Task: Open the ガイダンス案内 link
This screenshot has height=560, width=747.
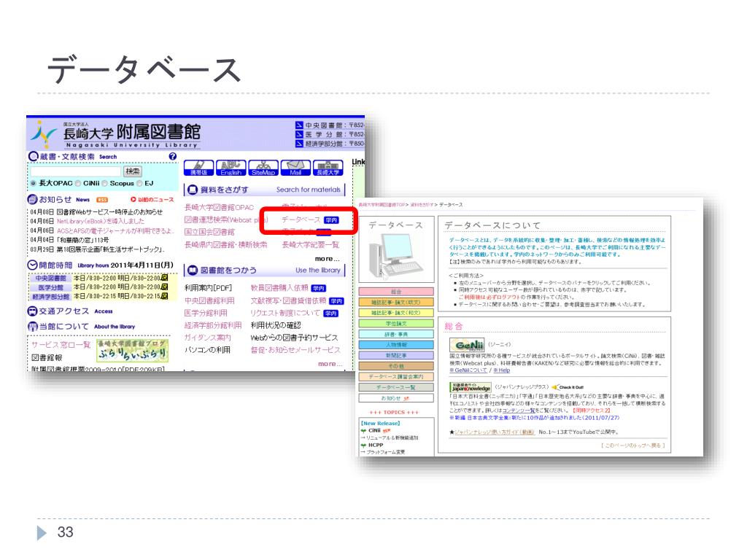Action: 208,338
